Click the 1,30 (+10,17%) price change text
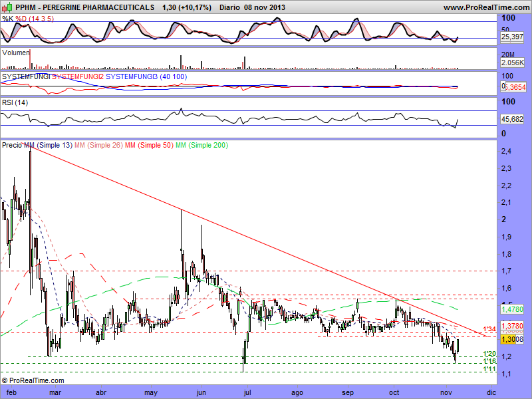Screen dimensions: 532x399 pos(187,7)
